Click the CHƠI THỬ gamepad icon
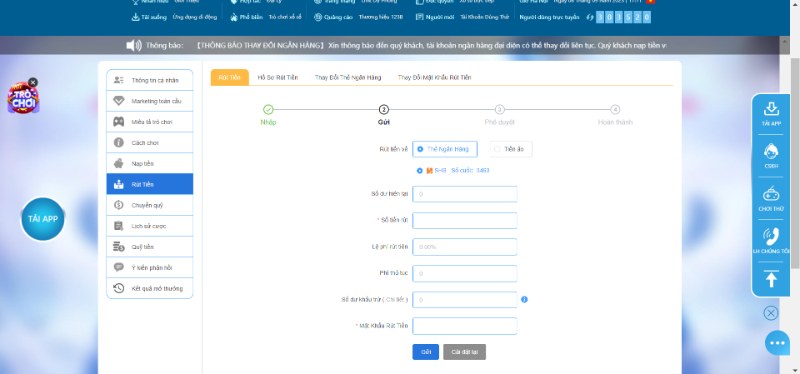The height and width of the screenshot is (374, 800). tap(771, 194)
